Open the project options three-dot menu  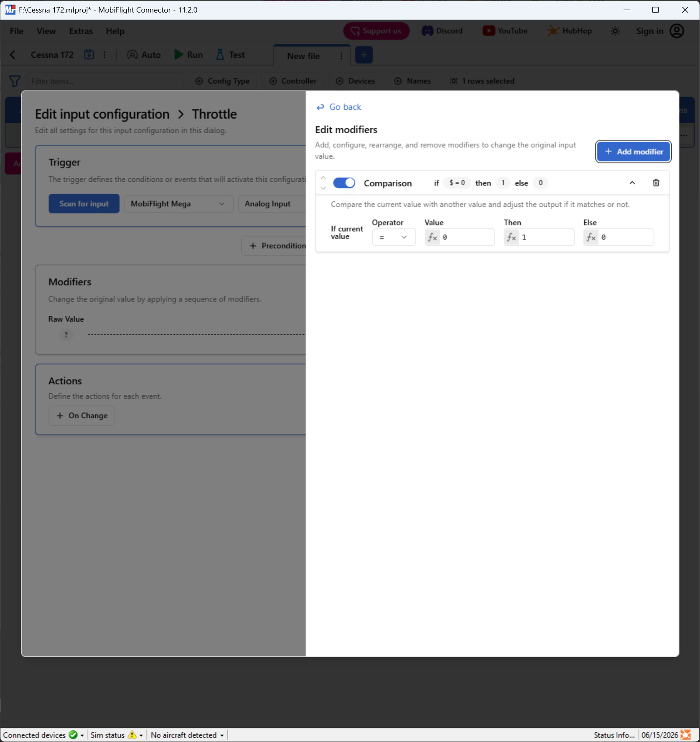pyautogui.click(x=104, y=55)
